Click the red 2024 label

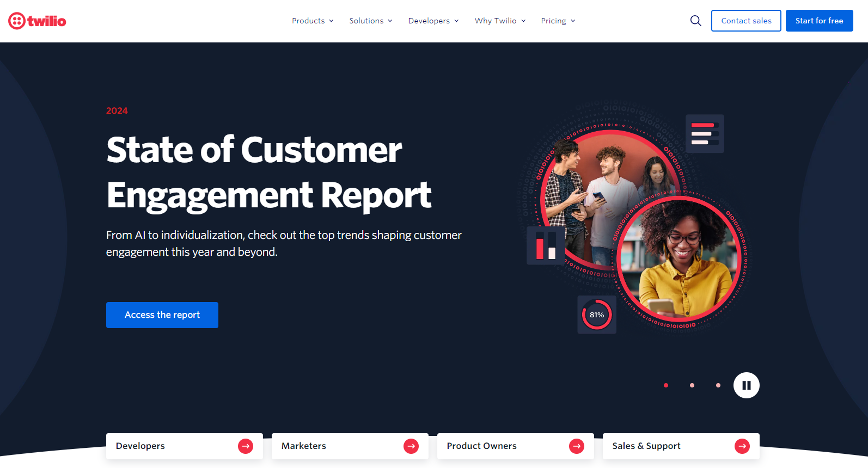pos(117,110)
